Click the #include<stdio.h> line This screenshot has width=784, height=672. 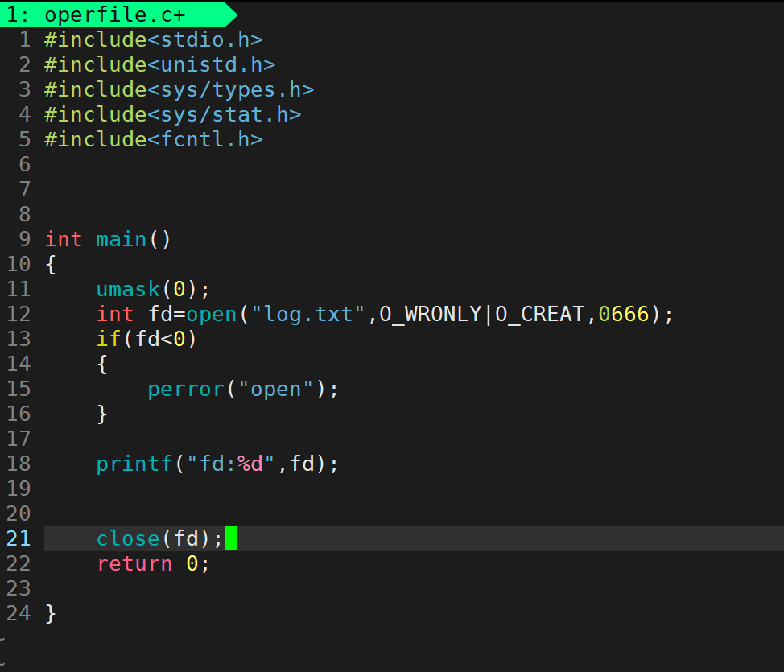click(x=154, y=39)
